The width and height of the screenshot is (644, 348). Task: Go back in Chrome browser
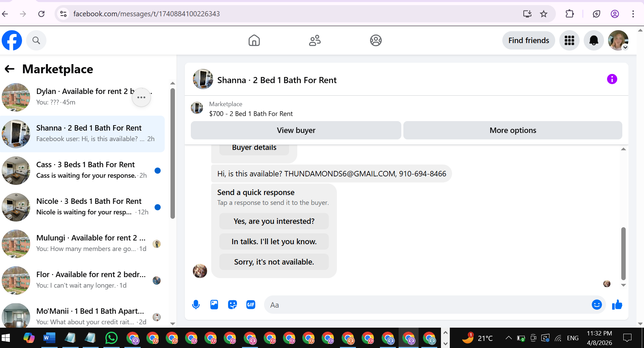[5, 14]
